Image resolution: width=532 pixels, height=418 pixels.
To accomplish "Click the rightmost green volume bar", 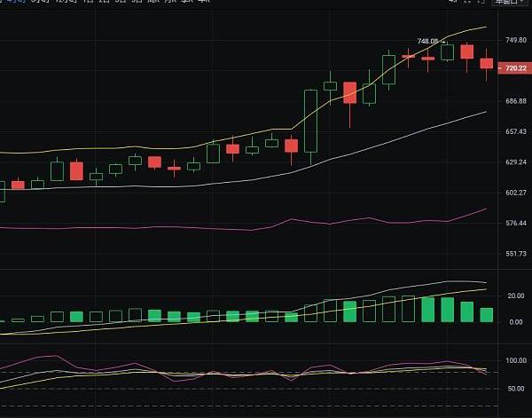I will tap(487, 314).
